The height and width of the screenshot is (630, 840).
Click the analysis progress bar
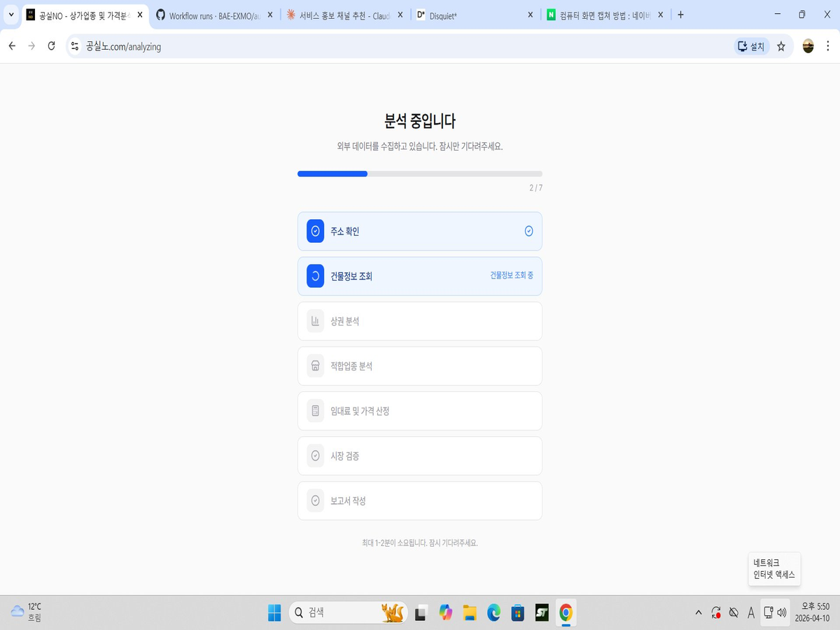coord(420,174)
